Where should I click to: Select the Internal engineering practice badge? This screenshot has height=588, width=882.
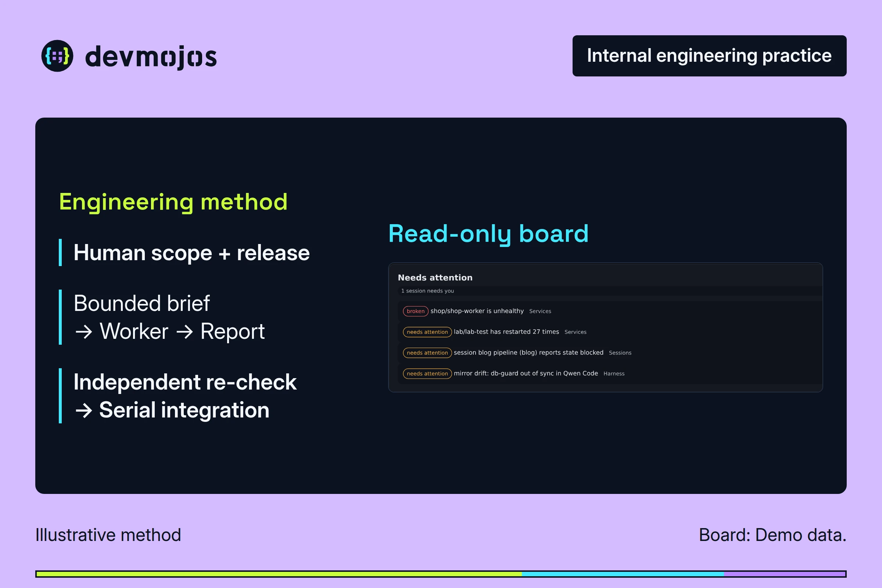pos(709,56)
